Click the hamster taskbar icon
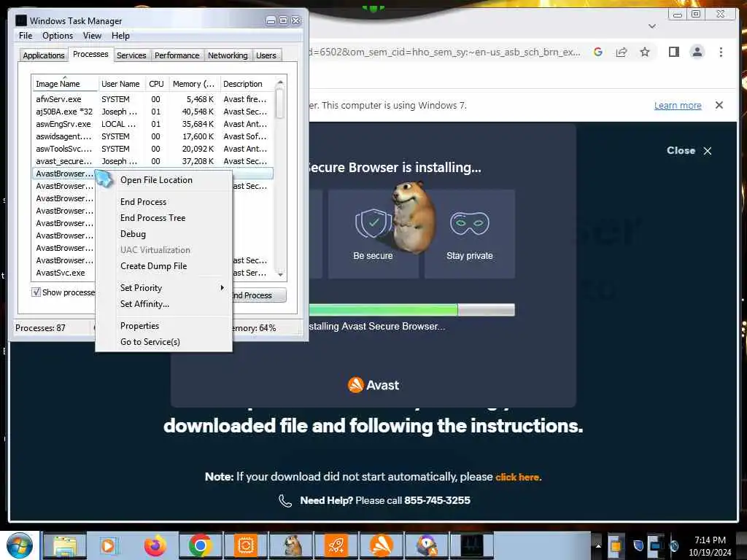 pyautogui.click(x=292, y=545)
